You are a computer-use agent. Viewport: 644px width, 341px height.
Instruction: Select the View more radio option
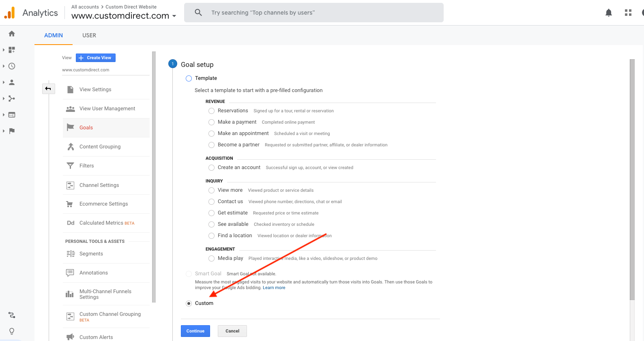[x=211, y=190]
